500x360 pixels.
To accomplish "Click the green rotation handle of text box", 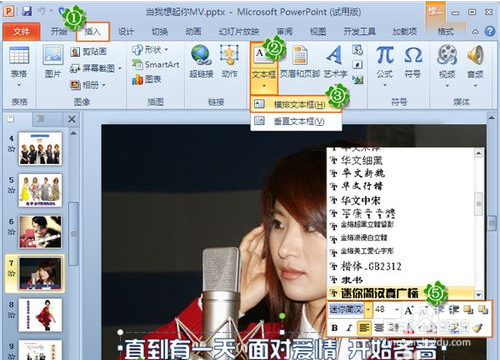I will pos(282,315).
